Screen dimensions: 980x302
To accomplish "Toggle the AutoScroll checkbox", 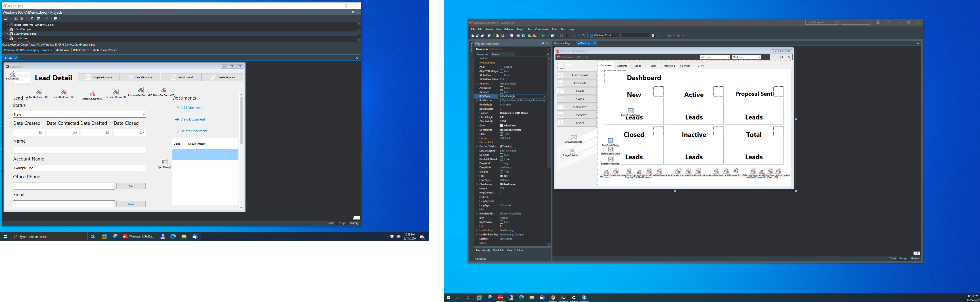I will 501,88.
